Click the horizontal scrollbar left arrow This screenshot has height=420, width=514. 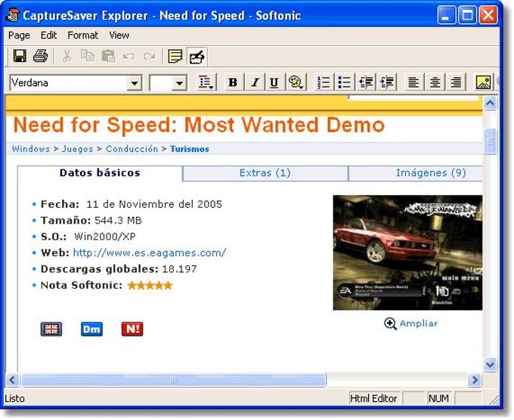click(12, 380)
